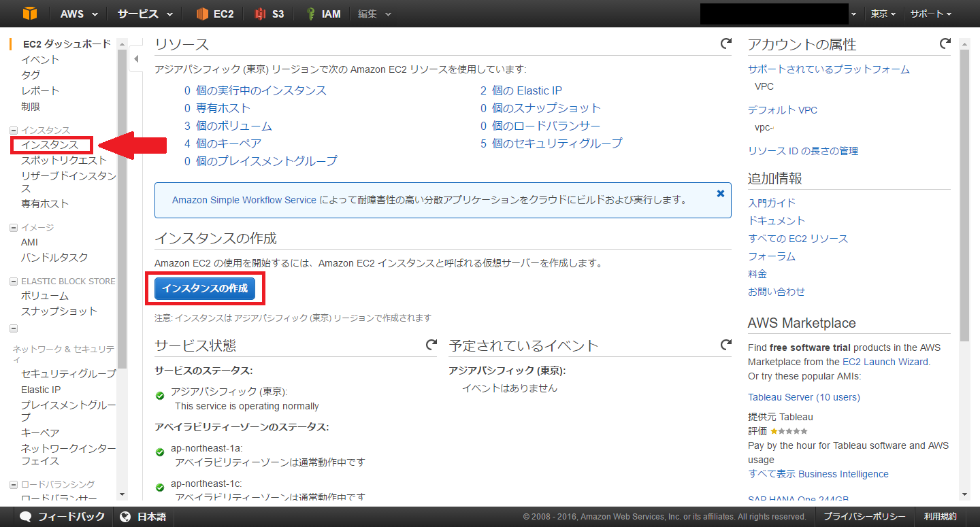Image resolution: width=980 pixels, height=527 pixels.
Task: Open the EC2 Launch Wizard link
Action: click(885, 362)
